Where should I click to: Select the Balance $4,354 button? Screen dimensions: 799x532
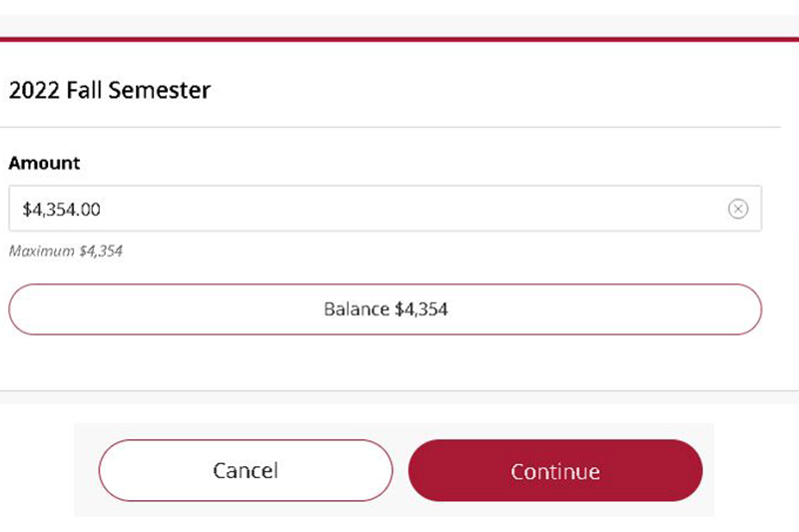[385, 309]
